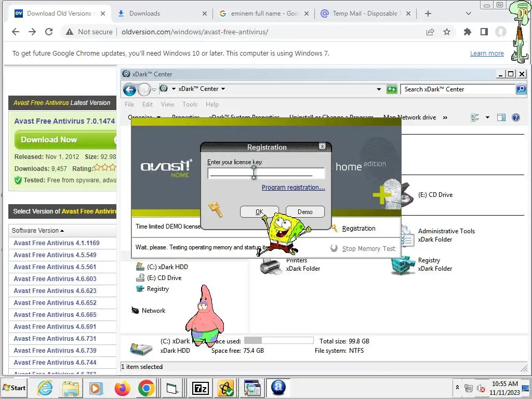Click OK in the Registration dialog

[x=259, y=212]
